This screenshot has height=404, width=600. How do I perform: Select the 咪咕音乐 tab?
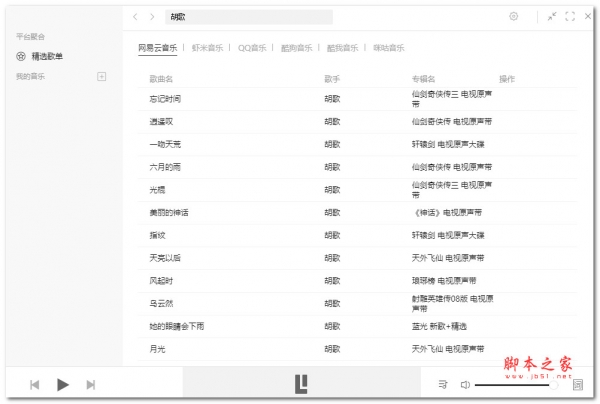388,47
